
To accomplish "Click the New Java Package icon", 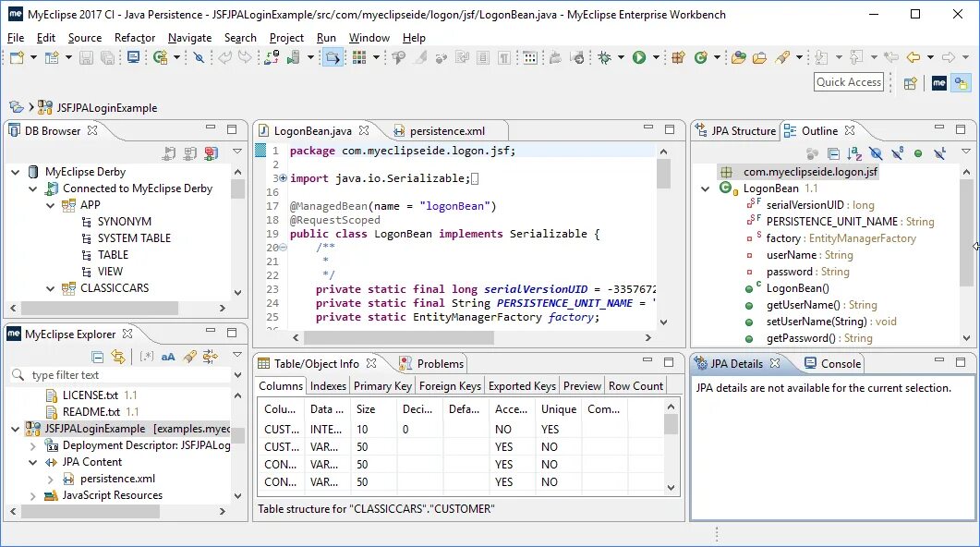I will [x=678, y=57].
